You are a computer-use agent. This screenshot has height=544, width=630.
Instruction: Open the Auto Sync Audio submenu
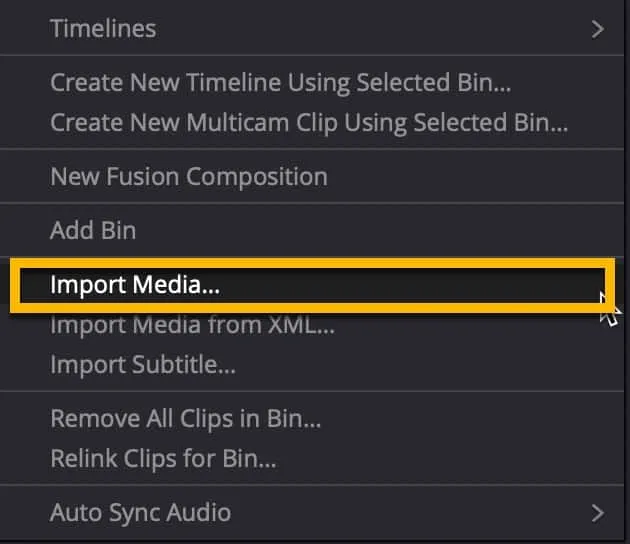(x=140, y=513)
